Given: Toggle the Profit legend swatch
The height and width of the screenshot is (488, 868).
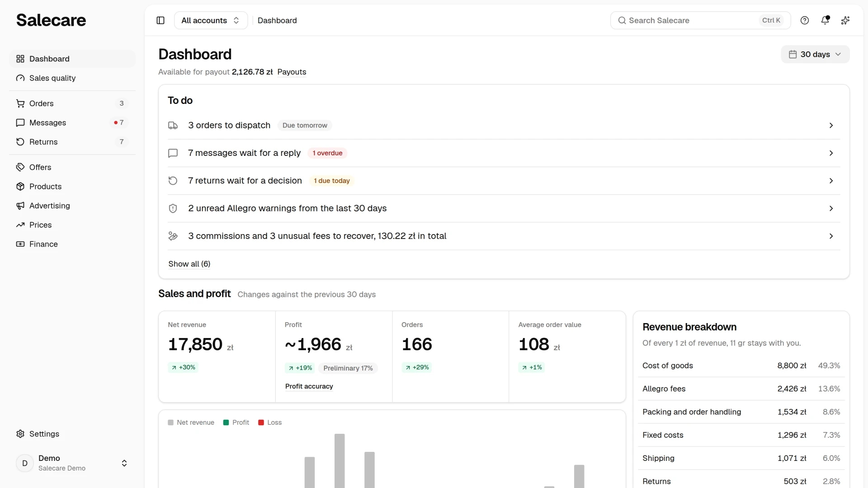Looking at the screenshot, I should [226, 422].
